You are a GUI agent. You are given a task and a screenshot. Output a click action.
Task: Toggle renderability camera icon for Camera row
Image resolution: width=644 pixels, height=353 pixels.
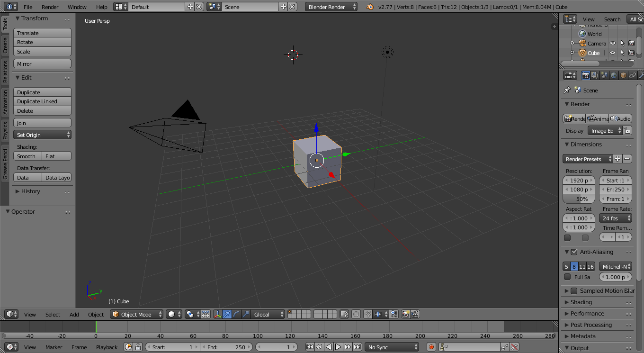[631, 43]
